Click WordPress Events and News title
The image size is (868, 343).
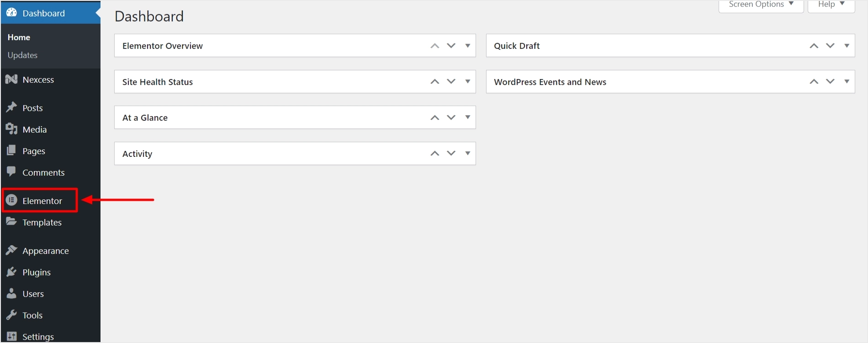click(x=550, y=82)
